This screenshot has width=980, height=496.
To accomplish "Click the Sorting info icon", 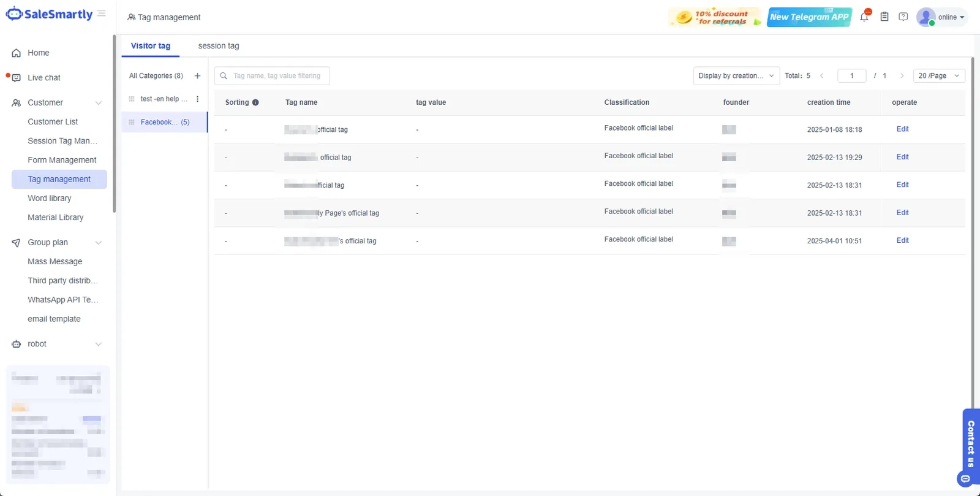I will pos(255,102).
